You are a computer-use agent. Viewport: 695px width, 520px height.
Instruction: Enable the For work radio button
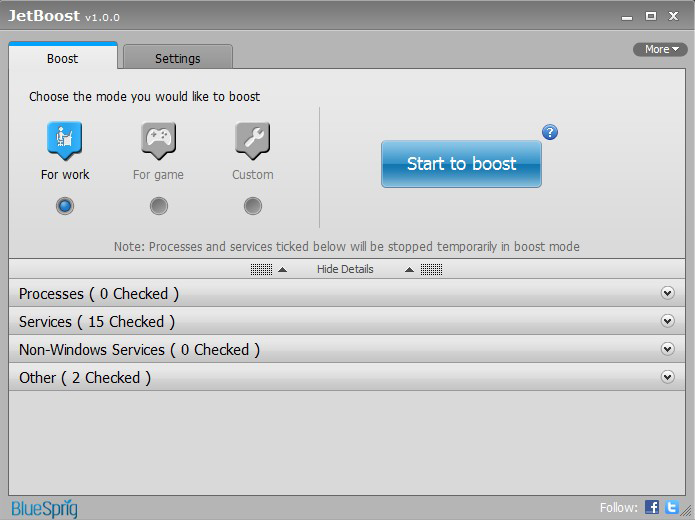[x=65, y=206]
